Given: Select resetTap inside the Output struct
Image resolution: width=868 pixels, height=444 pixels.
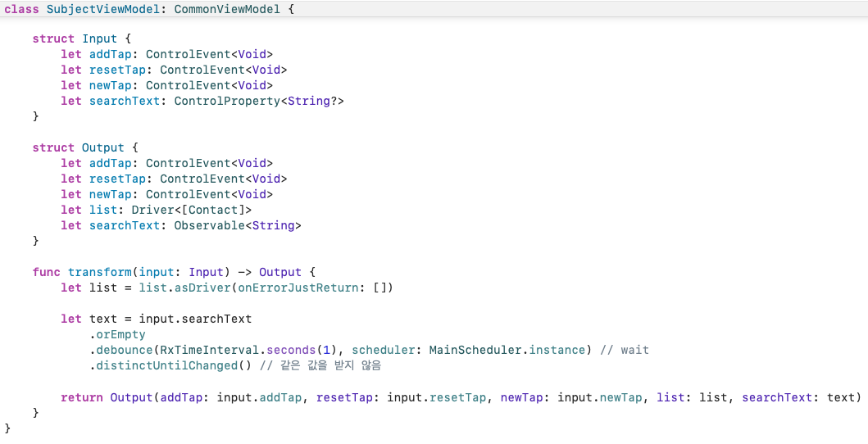Looking at the screenshot, I should 117,179.
